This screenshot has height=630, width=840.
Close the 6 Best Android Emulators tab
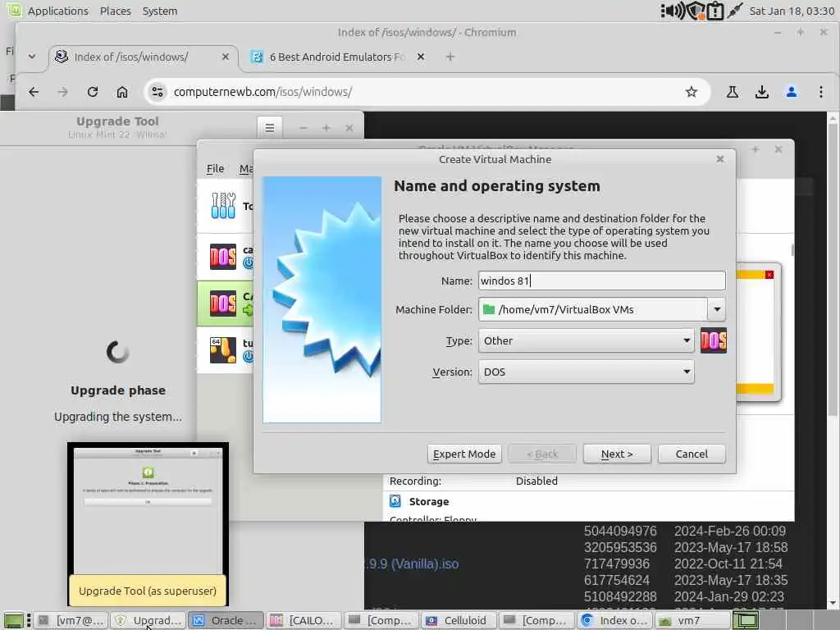click(x=421, y=57)
